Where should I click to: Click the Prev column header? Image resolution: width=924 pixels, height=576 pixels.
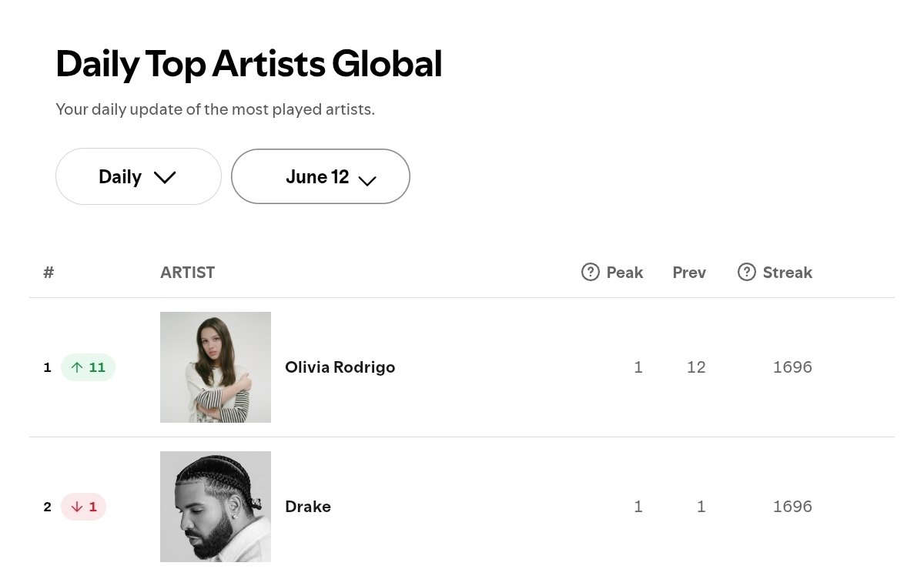(689, 272)
